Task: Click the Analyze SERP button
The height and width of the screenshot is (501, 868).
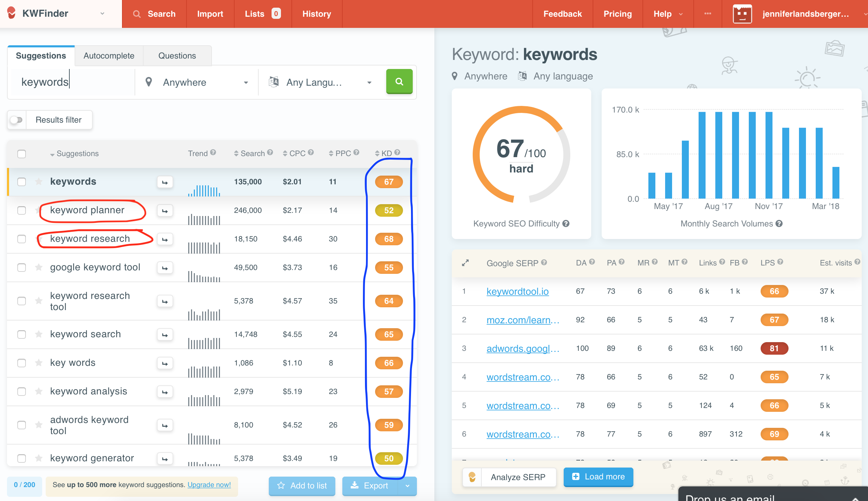Action: (510, 477)
